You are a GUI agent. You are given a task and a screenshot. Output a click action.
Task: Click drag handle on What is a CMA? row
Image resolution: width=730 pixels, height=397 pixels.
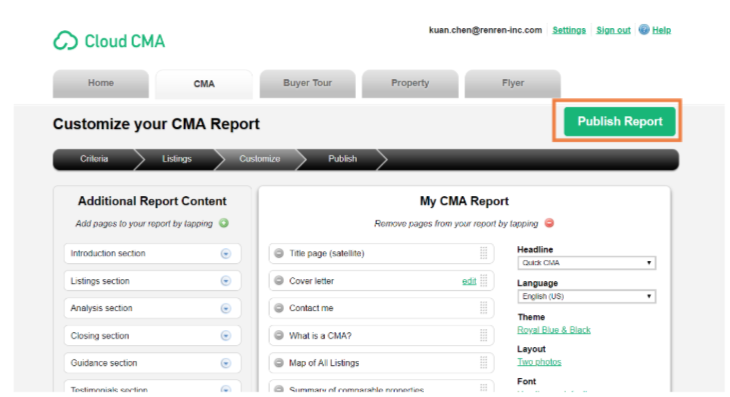pyautogui.click(x=484, y=335)
